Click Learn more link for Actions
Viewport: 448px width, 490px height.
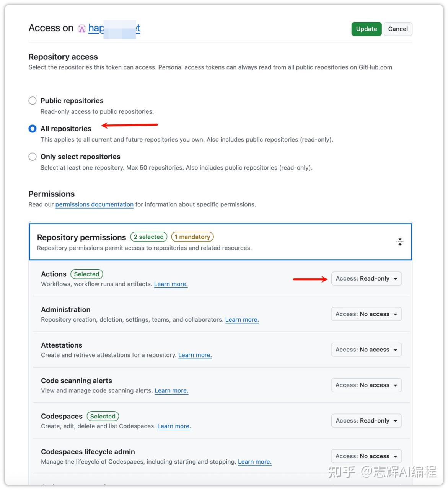171,284
